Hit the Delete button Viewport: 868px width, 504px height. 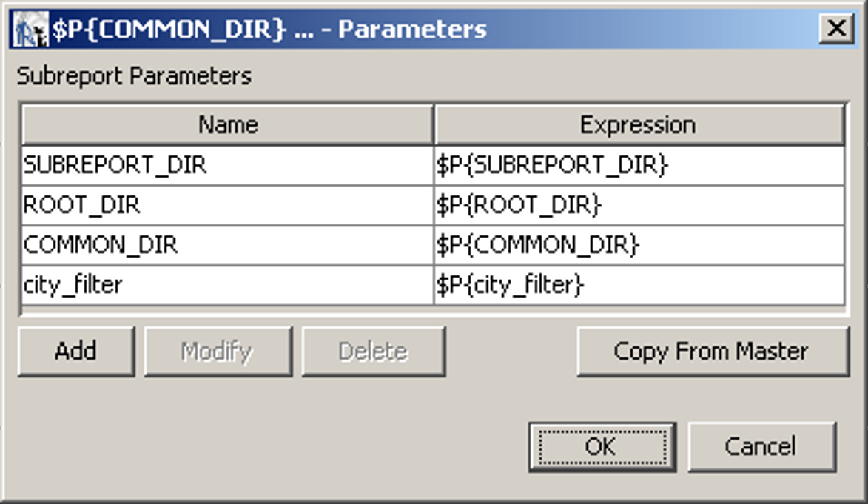373,352
